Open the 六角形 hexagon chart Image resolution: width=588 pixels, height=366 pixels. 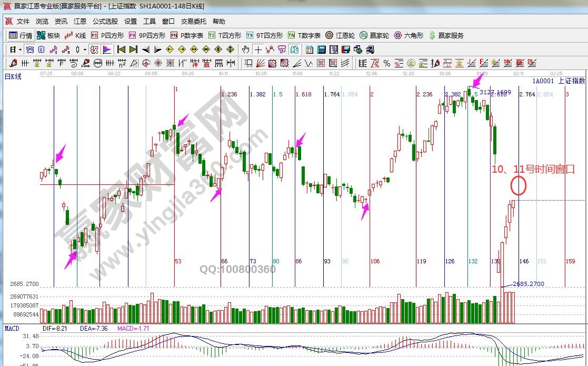408,35
